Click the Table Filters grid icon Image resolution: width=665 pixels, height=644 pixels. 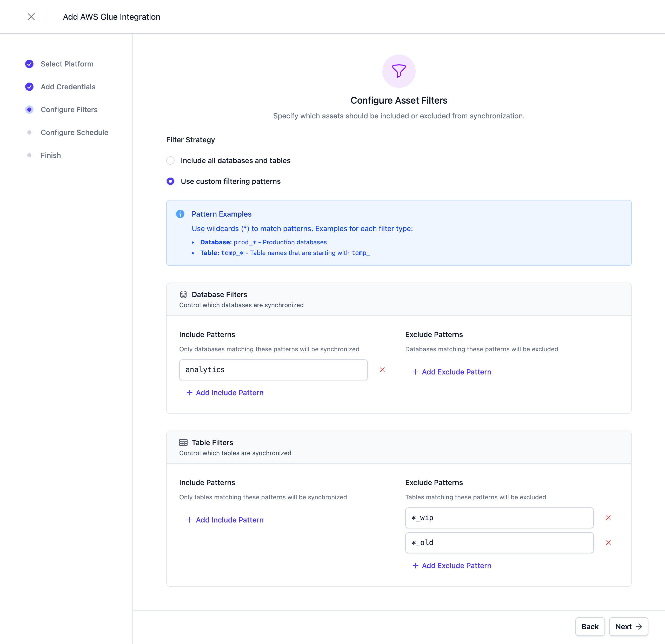[x=183, y=442]
